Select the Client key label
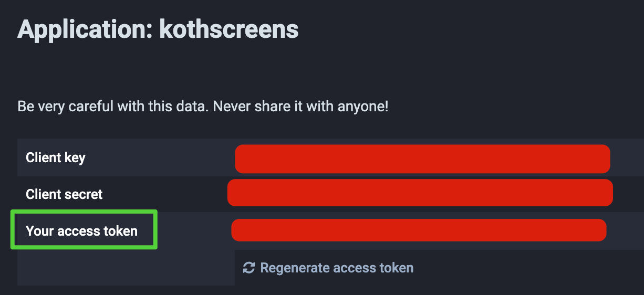The image size is (644, 295). [56, 157]
